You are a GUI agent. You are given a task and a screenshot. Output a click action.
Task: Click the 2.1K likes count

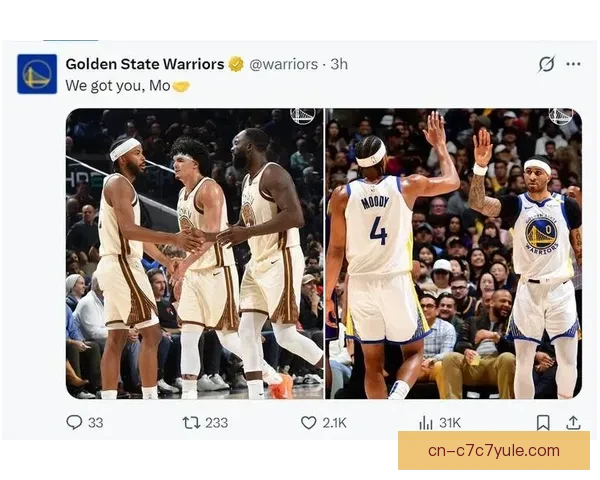[x=334, y=423]
